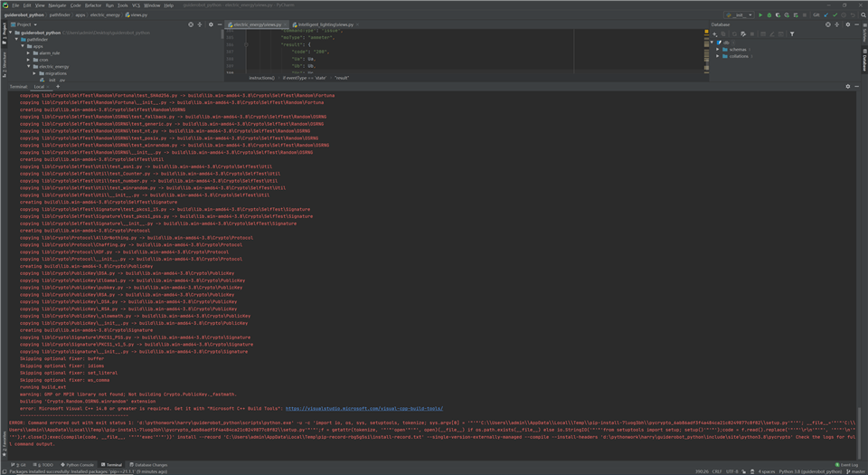Change UTF-8 file encoding in status bar

tap(731, 471)
